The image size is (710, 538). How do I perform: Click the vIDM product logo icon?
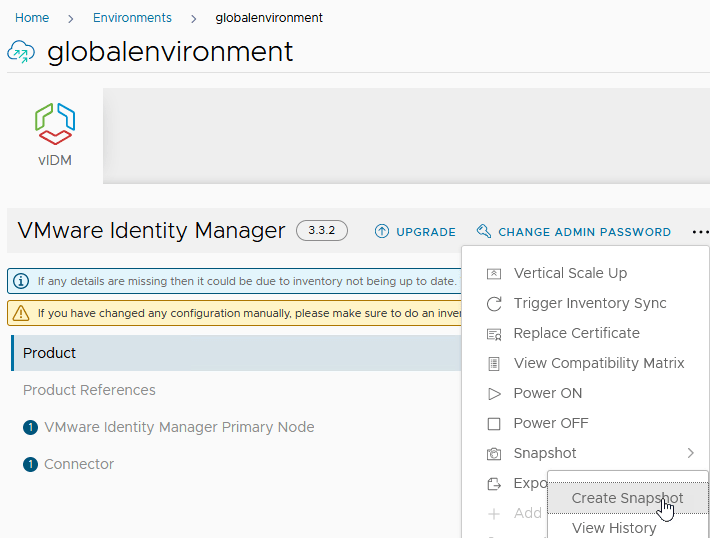(x=55, y=124)
